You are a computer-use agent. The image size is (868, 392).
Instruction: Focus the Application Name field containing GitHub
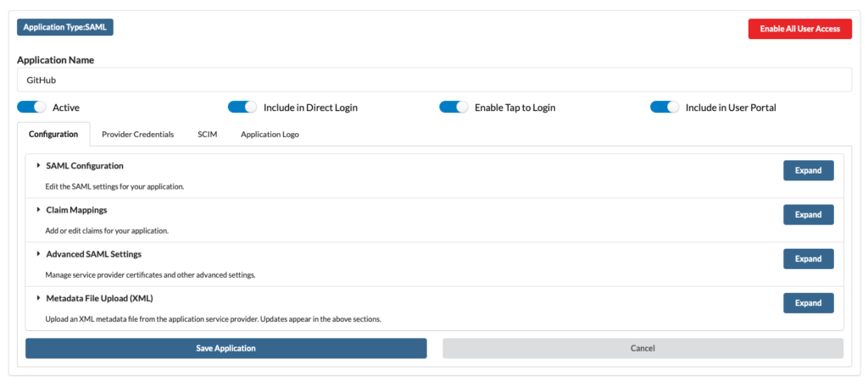pyautogui.click(x=435, y=80)
